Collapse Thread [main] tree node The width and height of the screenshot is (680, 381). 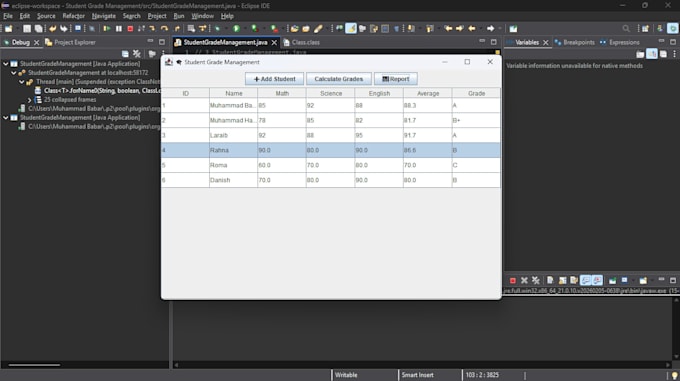click(x=22, y=82)
